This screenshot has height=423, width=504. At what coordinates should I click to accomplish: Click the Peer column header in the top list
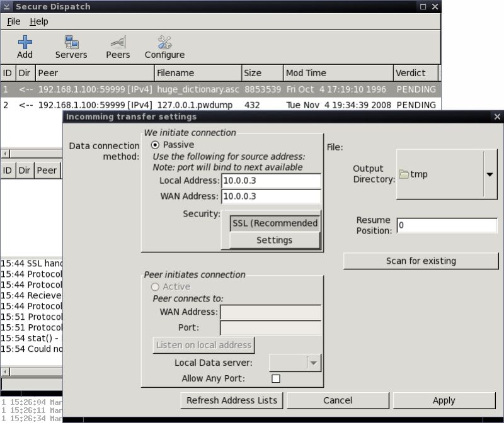pos(95,73)
